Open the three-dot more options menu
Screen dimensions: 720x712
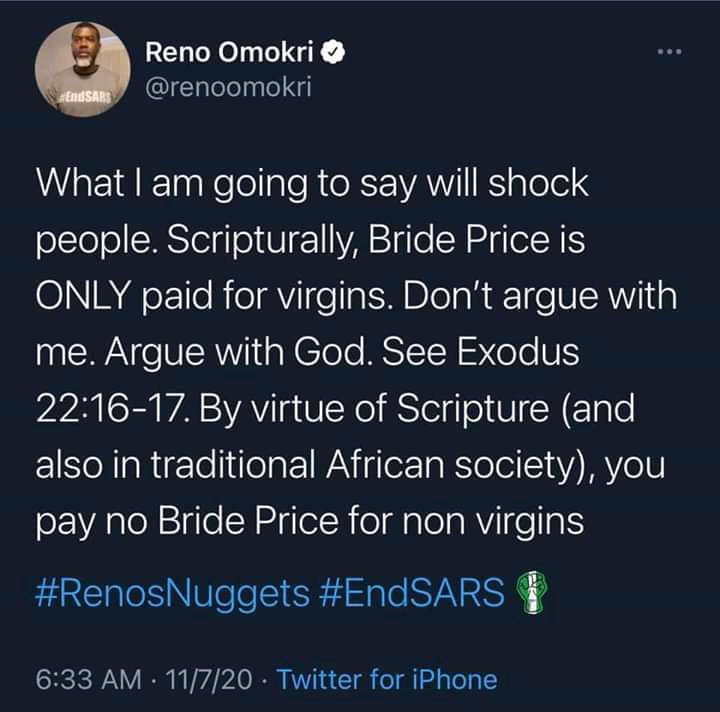669,52
